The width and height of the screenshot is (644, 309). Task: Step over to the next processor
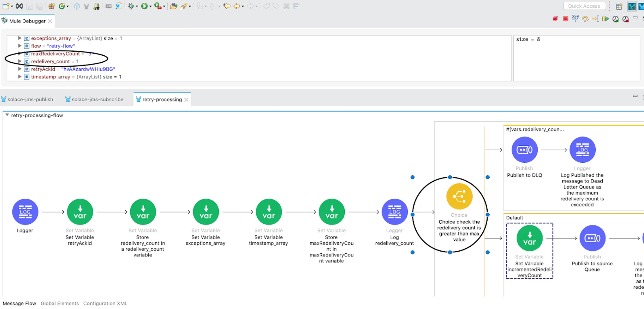585,19
